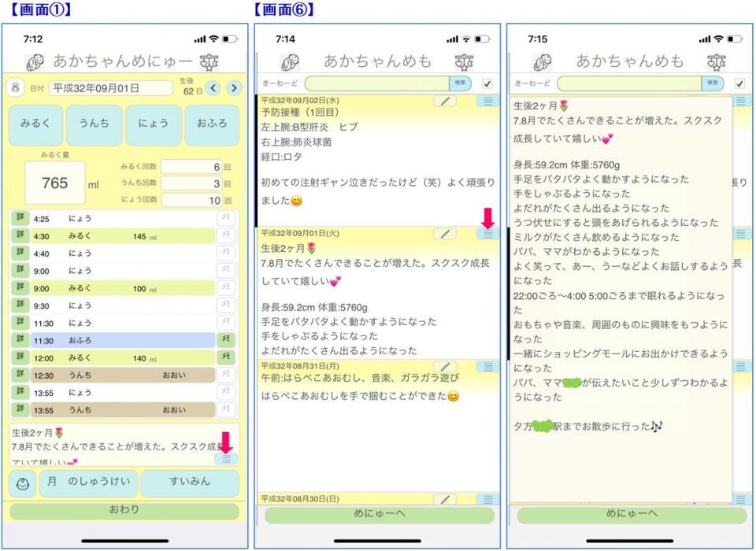Tap めにゅーへ in 7:15 memo screen
The image size is (756, 551).
(x=632, y=514)
